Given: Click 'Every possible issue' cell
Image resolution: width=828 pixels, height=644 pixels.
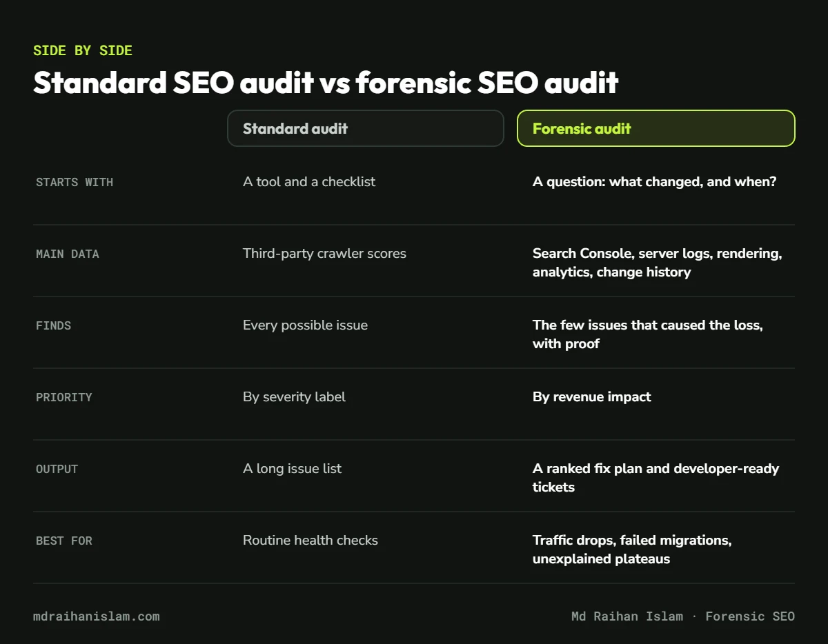Looking at the screenshot, I should tap(305, 325).
